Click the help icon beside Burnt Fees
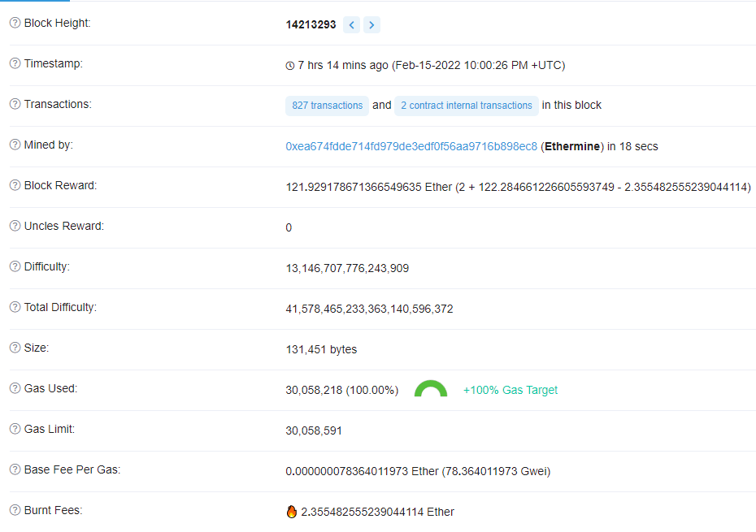 [x=15, y=510]
